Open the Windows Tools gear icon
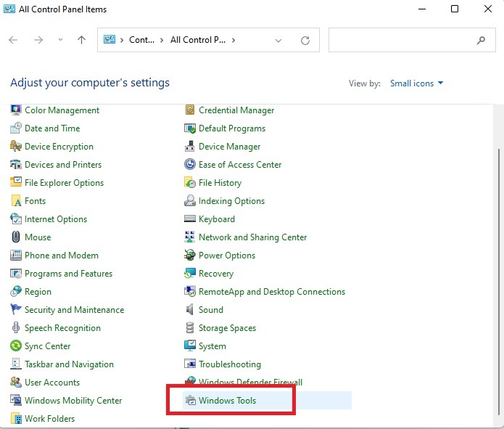 tap(190, 401)
